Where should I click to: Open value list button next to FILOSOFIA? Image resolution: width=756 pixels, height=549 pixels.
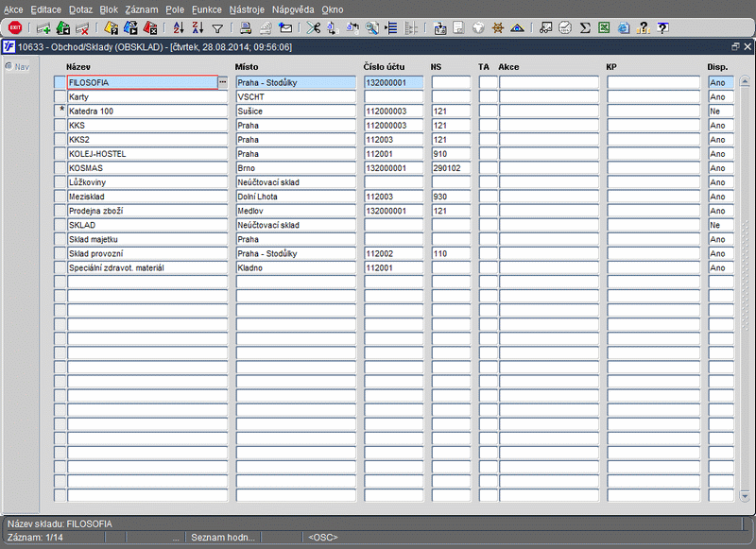point(223,82)
